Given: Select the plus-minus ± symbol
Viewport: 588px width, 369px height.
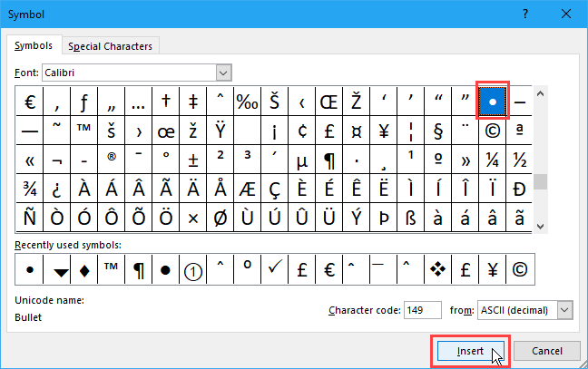Looking at the screenshot, I should 192,160.
